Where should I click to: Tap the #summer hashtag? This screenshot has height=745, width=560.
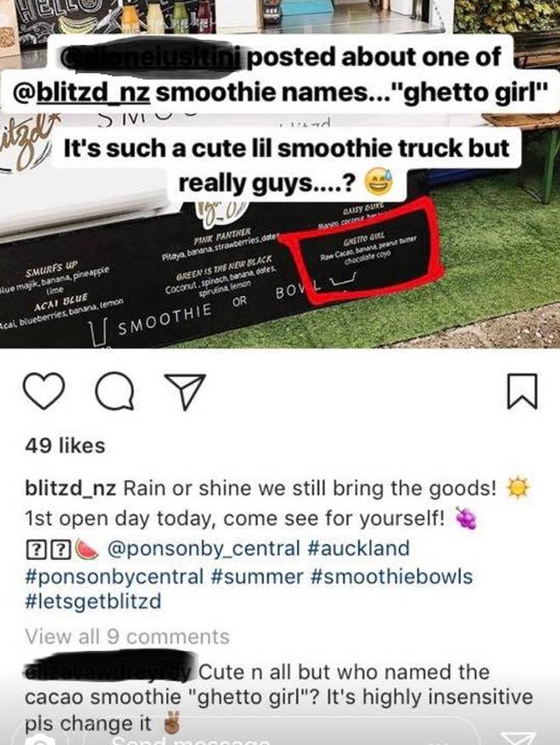(257, 576)
